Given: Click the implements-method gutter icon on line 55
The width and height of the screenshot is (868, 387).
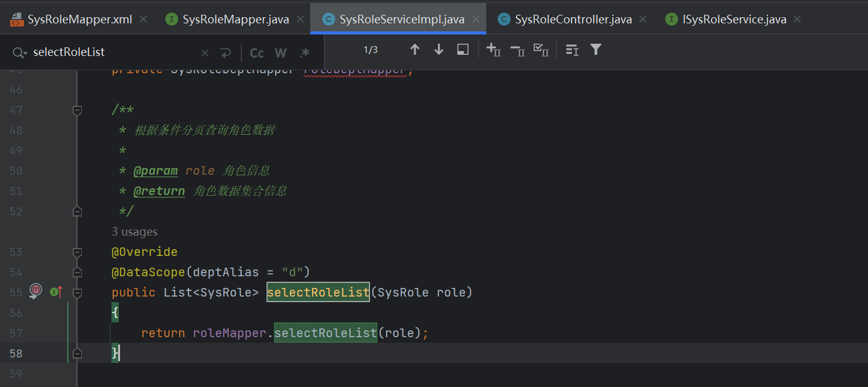Looking at the screenshot, I should point(56,292).
